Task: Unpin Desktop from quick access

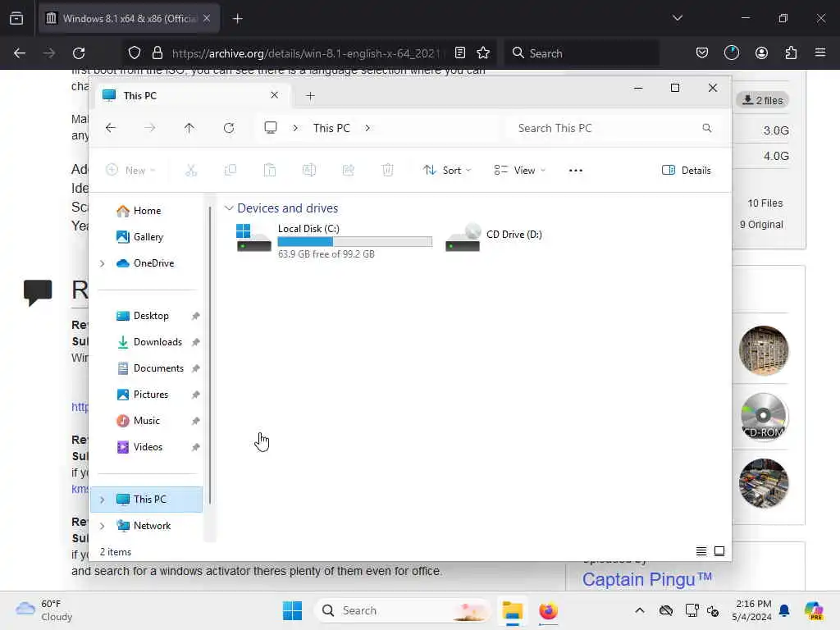Action: pyautogui.click(x=195, y=316)
